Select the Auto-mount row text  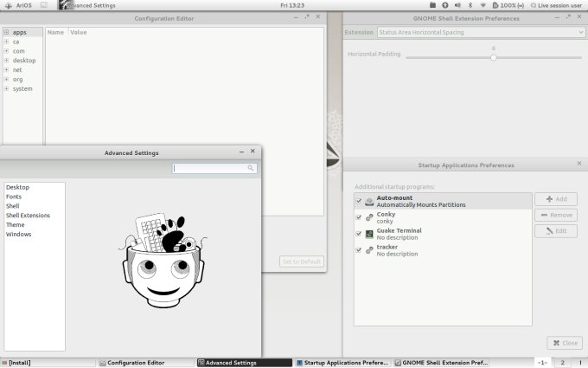(x=421, y=201)
